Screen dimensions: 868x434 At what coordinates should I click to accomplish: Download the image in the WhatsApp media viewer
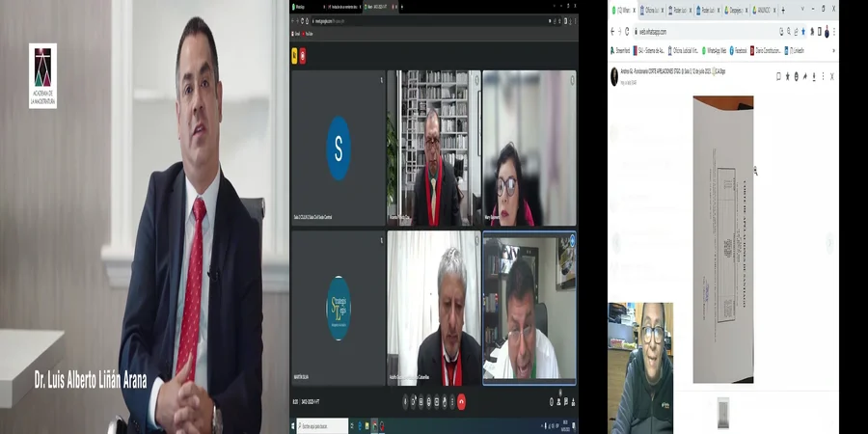click(x=814, y=76)
